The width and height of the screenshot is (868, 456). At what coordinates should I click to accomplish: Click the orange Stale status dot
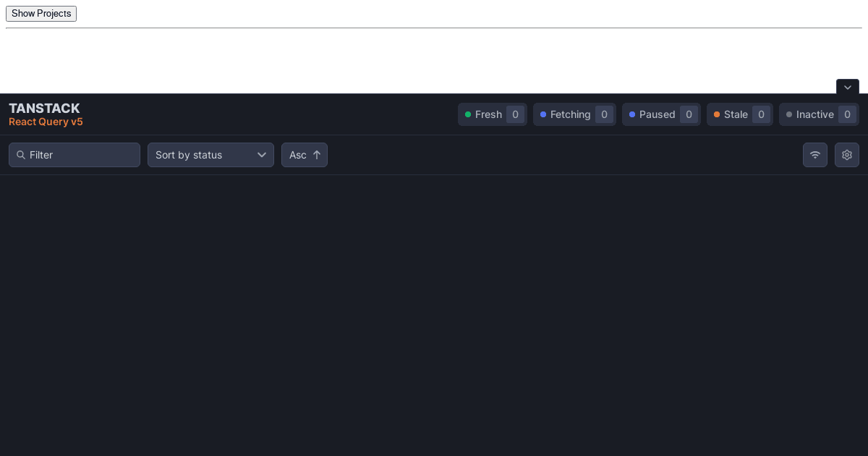click(x=717, y=114)
